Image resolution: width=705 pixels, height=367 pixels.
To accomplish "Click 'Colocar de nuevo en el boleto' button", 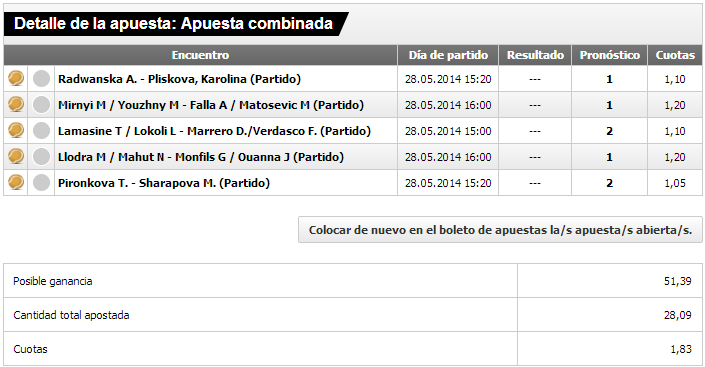I will 500,230.
